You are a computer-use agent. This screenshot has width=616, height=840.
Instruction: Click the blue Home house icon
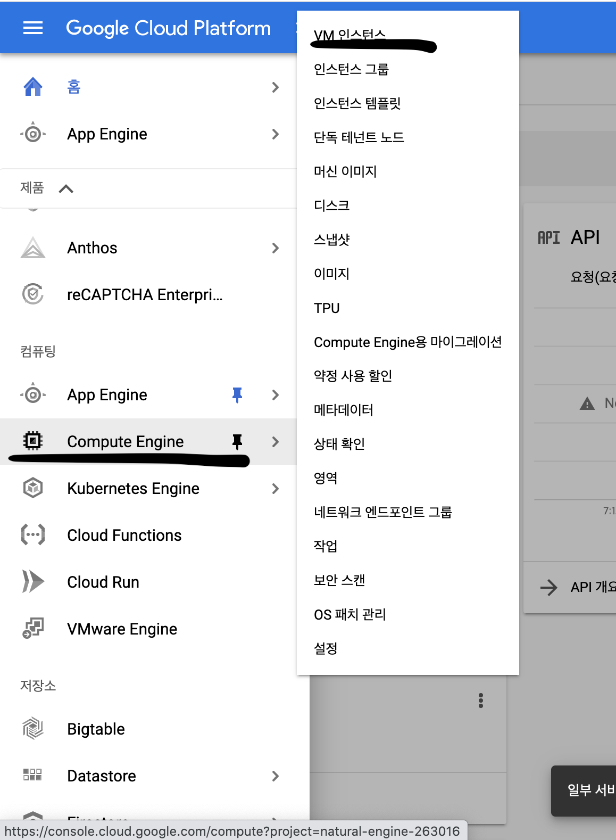(x=33, y=87)
